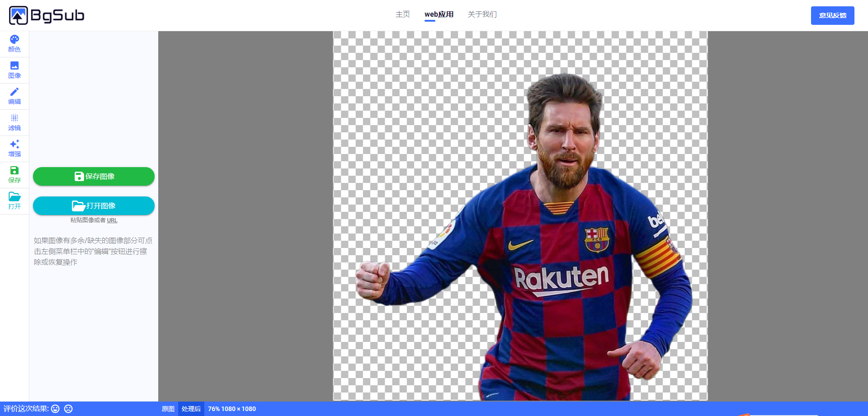Select the 滤镜 (filter) sidebar icon
Image resolution: width=868 pixels, height=416 pixels.
coord(14,122)
